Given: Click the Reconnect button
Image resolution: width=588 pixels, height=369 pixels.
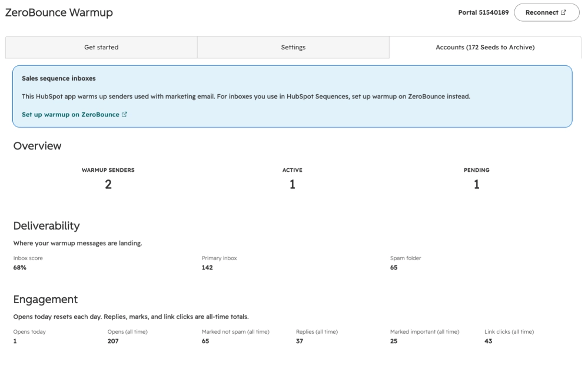Looking at the screenshot, I should [x=546, y=12].
